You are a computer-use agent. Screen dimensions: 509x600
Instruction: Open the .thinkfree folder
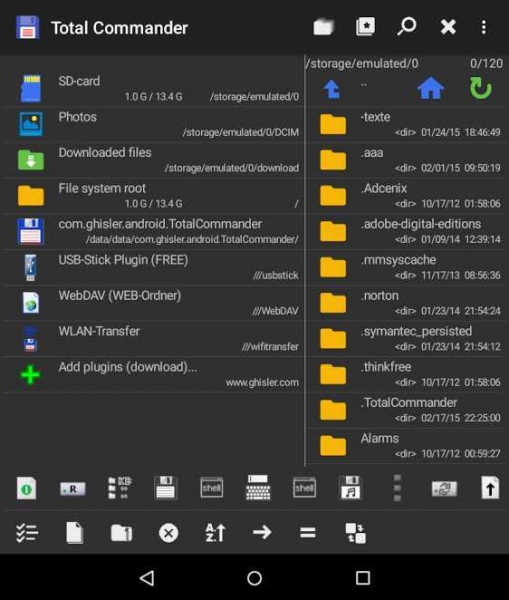[408, 374]
